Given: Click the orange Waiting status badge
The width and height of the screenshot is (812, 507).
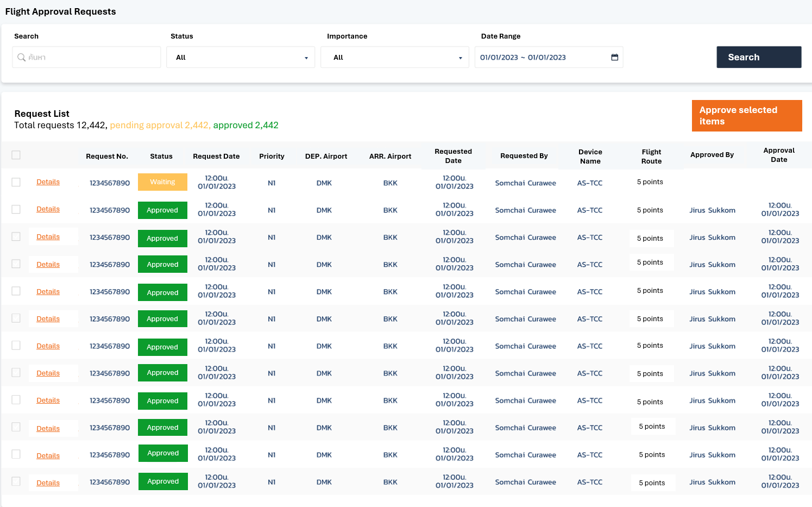Looking at the screenshot, I should click(162, 182).
